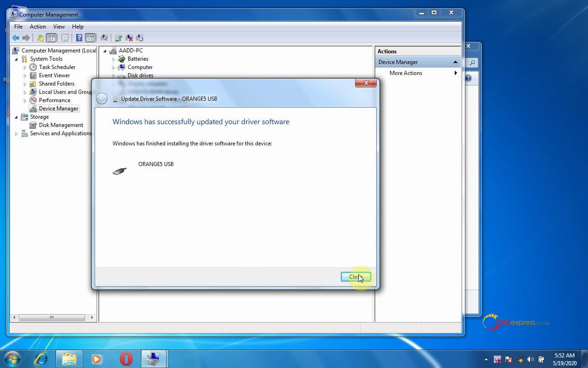Click the Show desktop strip at taskbar end
The height and width of the screenshot is (368, 588).
pos(584,359)
